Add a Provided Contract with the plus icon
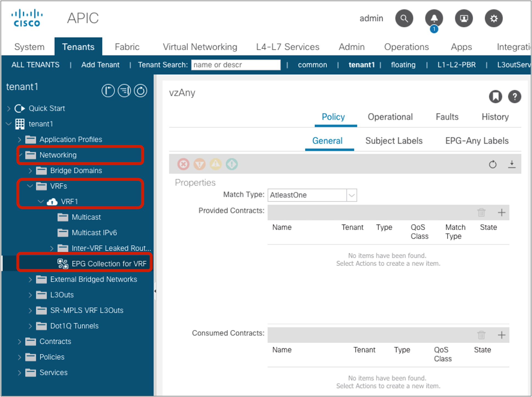The image size is (532, 397). coord(501,212)
